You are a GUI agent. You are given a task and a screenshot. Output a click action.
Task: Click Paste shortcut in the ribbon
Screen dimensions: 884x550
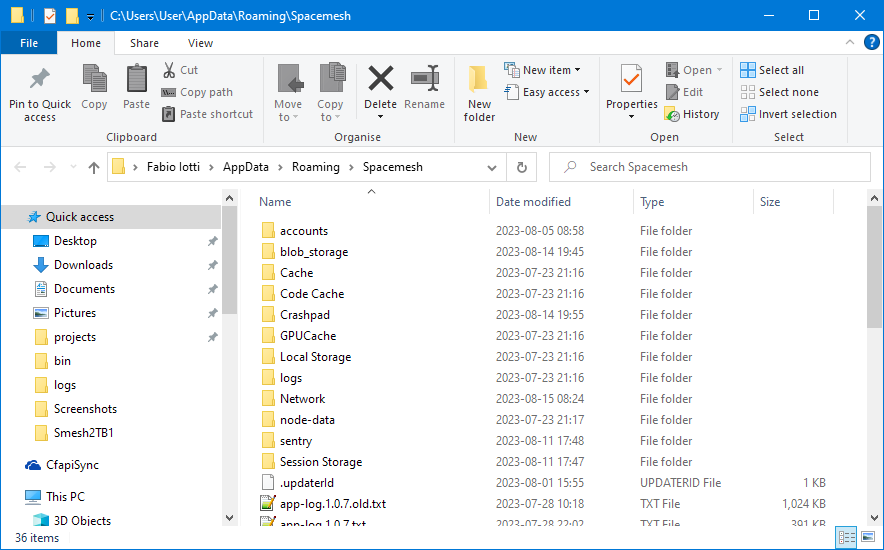click(x=207, y=114)
